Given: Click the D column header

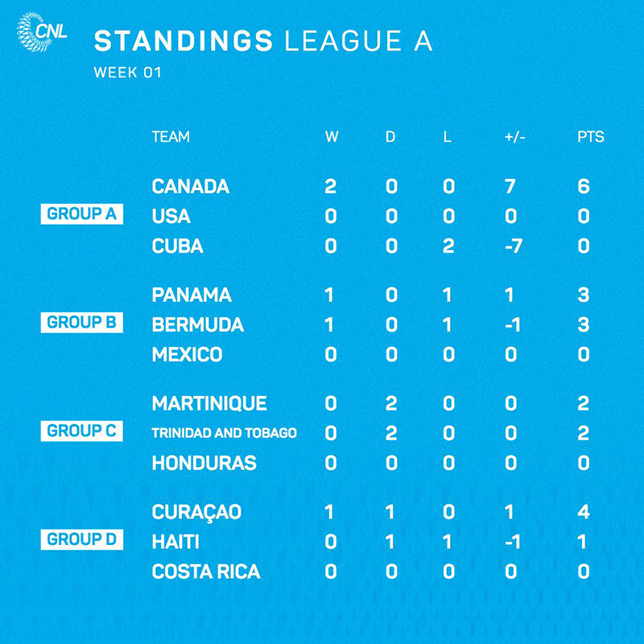Looking at the screenshot, I should pyautogui.click(x=390, y=137).
